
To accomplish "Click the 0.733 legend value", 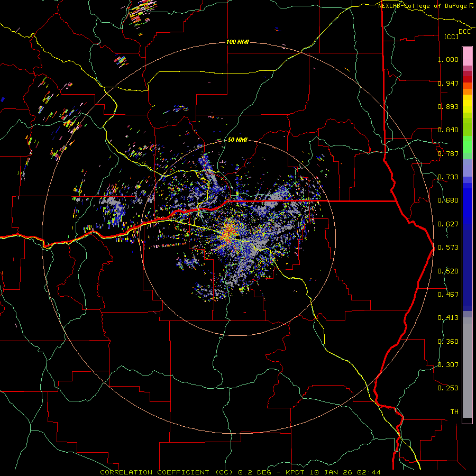I will coord(448,177).
